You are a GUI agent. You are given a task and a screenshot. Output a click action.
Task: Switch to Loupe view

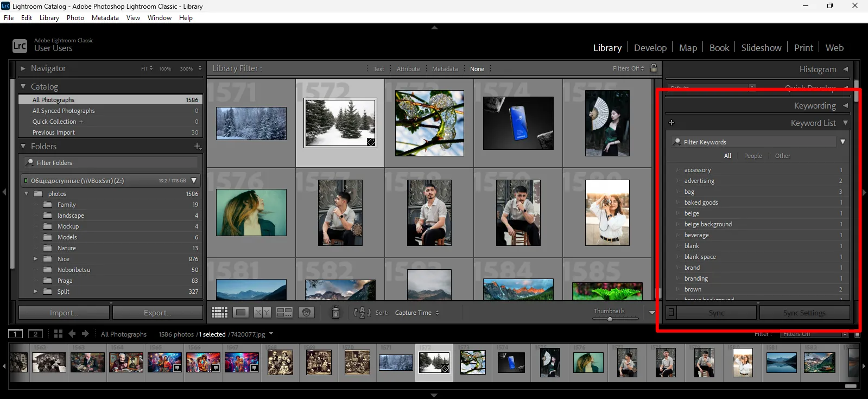coord(241,312)
